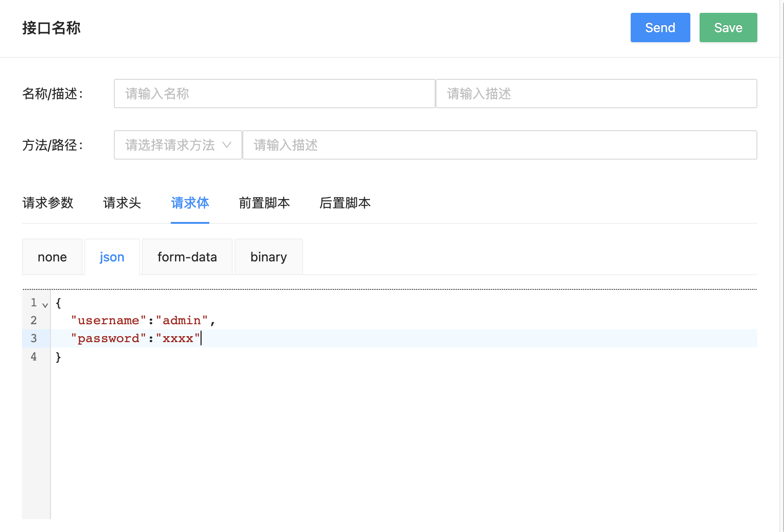Collapse the code fold arrow on line 1

[45, 305]
